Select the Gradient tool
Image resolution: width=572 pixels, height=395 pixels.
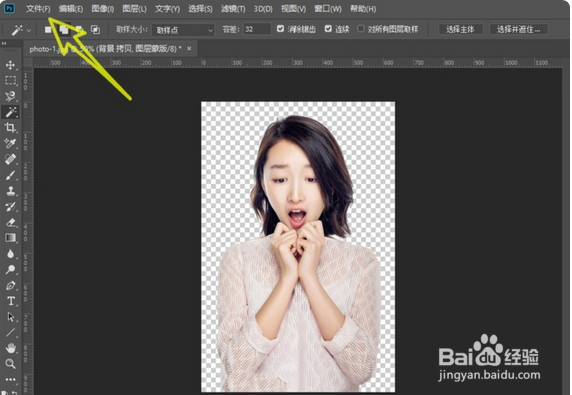[10, 238]
